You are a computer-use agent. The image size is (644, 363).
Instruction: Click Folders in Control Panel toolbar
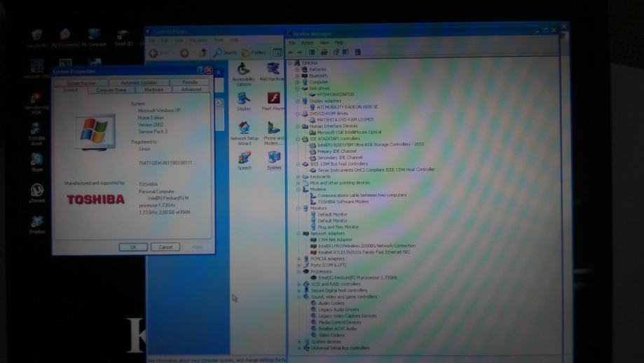pos(254,53)
